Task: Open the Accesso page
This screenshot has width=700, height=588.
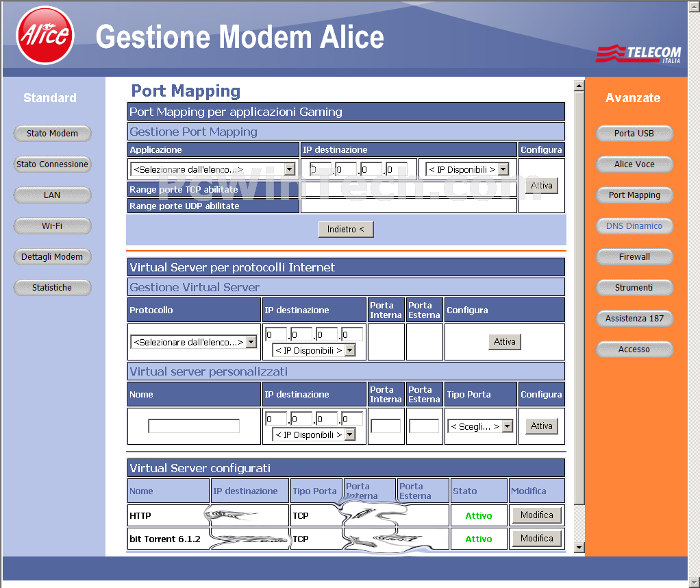Action: point(634,349)
